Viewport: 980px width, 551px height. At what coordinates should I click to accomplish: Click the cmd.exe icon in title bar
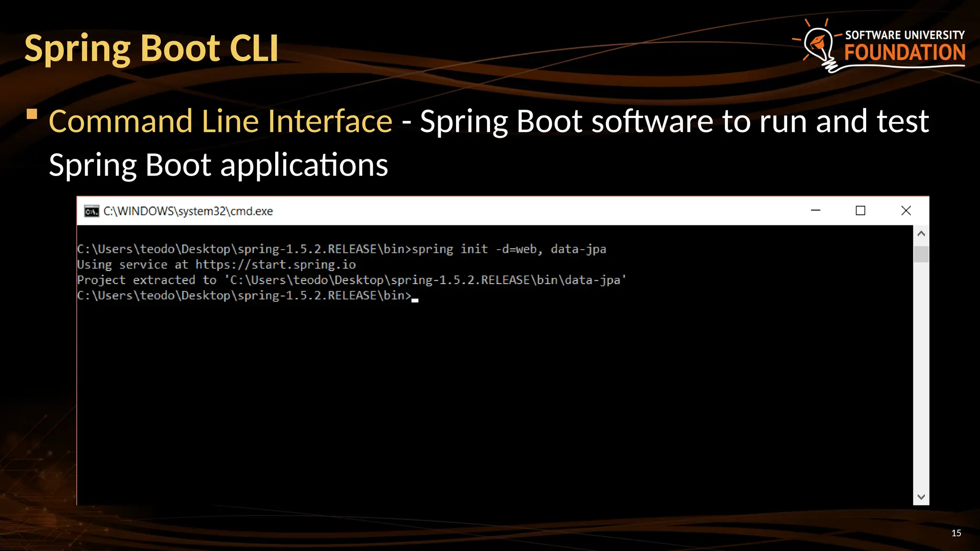coord(91,211)
